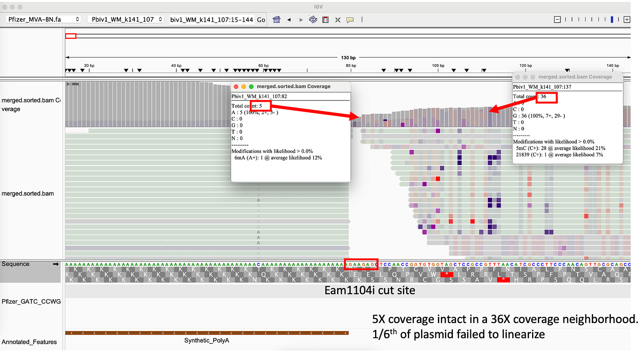Select the Sequence track name
Image resolution: width=644 pixels, height=354 pixels.
pyautogui.click(x=15, y=264)
